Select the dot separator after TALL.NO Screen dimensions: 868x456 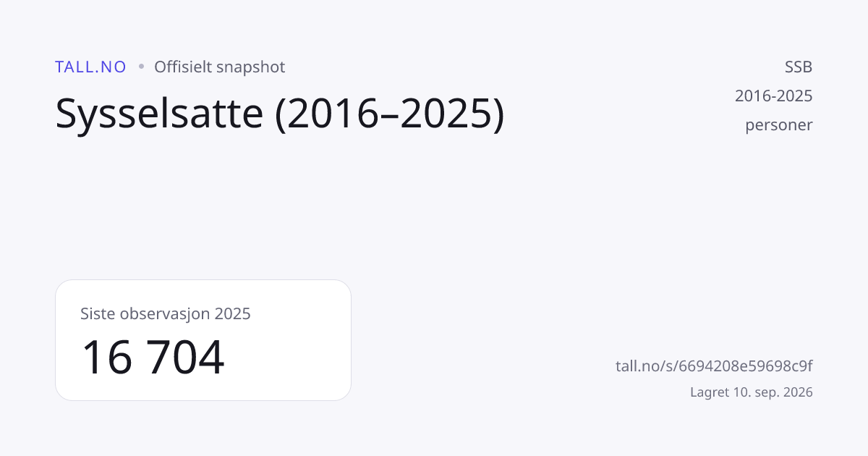140,67
